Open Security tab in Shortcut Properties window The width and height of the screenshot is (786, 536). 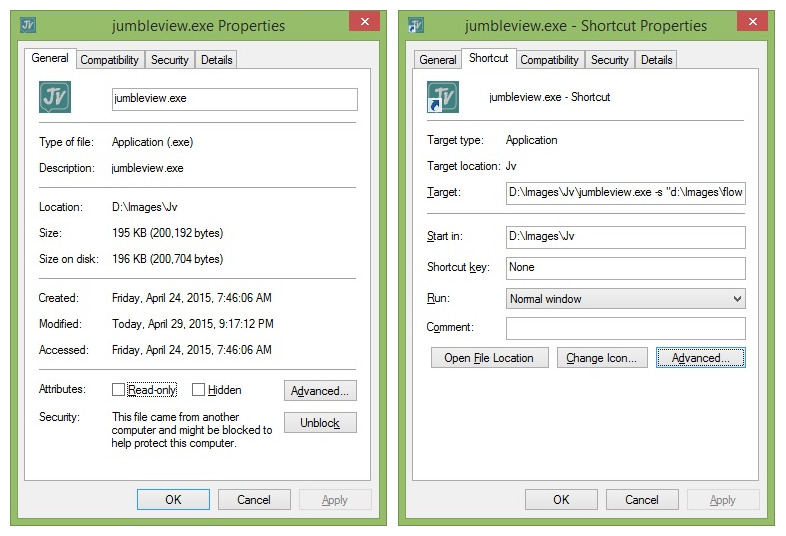click(610, 60)
